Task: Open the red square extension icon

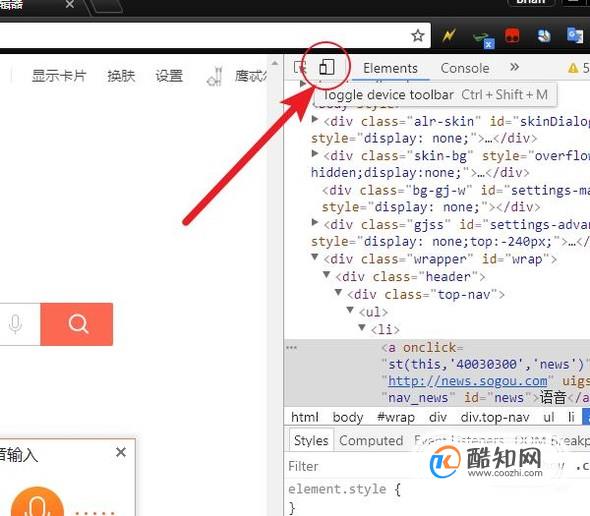Action: pyautogui.click(x=512, y=37)
